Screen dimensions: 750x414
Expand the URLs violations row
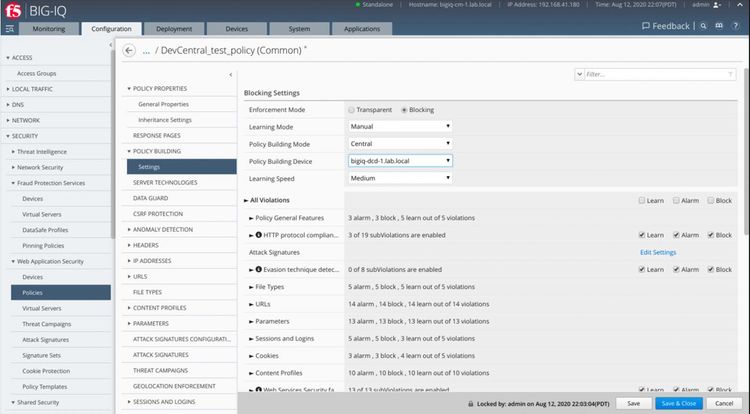(251, 304)
